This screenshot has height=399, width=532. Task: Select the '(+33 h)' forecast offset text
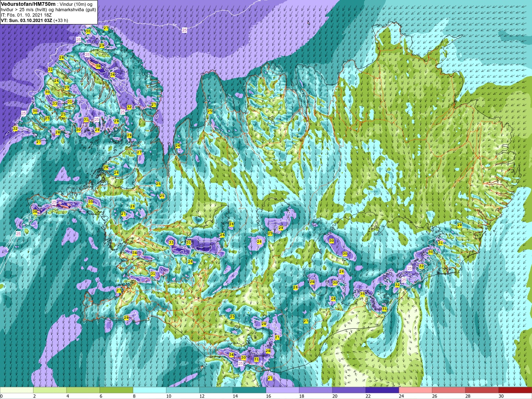61,20
